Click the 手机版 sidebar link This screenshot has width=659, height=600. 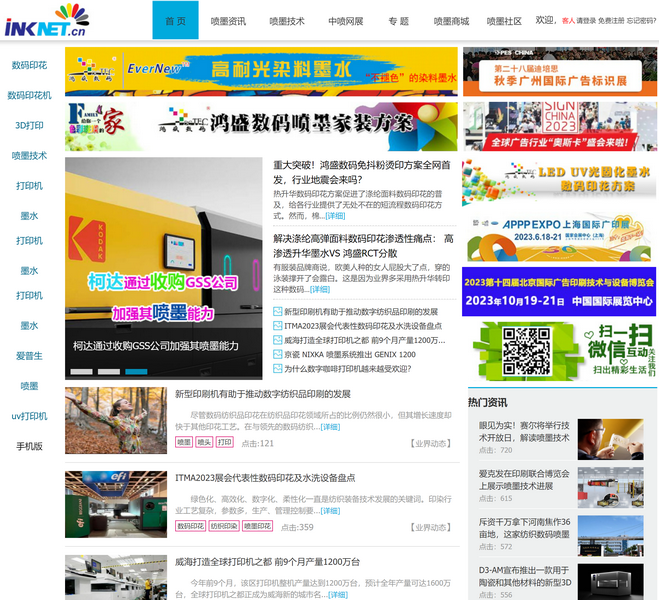click(29, 446)
